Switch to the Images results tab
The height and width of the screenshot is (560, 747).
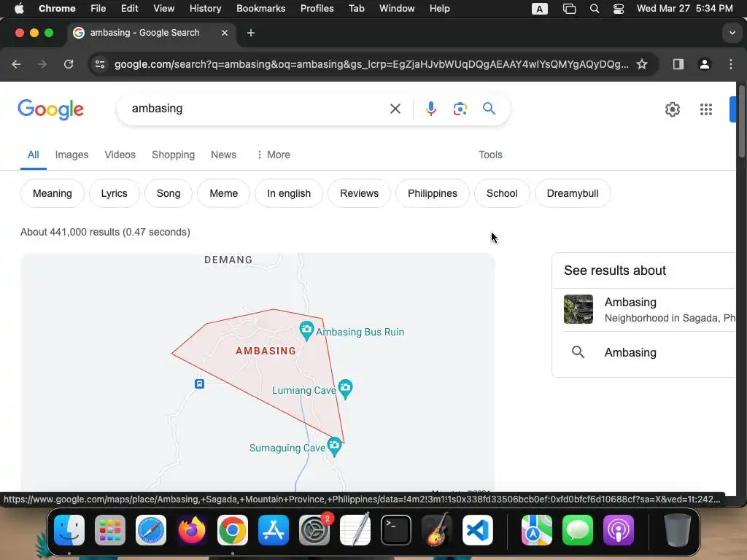[71, 155]
